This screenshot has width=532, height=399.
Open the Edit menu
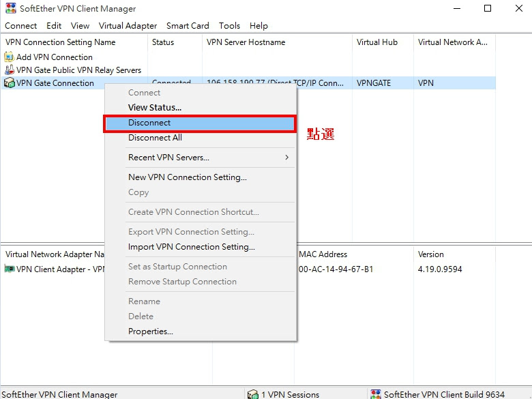click(x=54, y=26)
